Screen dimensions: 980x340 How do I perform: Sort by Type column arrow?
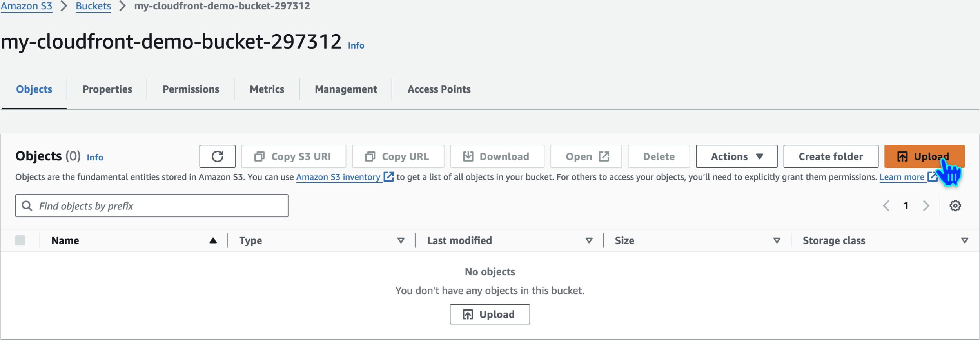pyautogui.click(x=401, y=241)
